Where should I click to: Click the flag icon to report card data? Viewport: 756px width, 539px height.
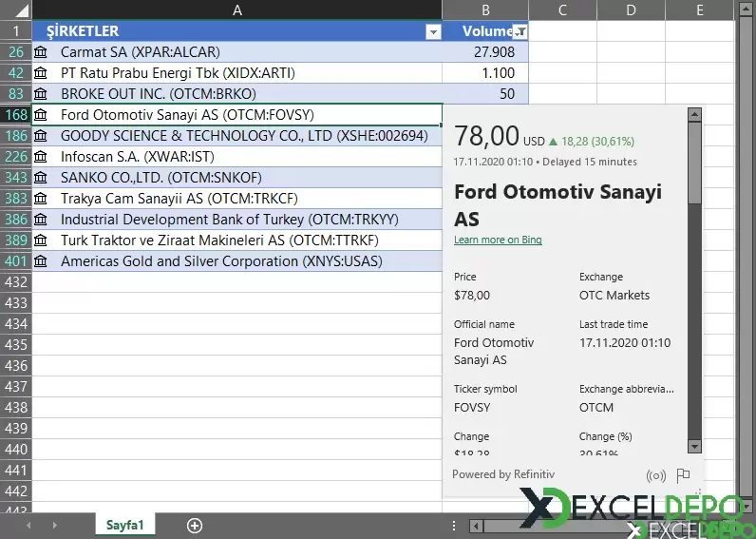pos(683,475)
